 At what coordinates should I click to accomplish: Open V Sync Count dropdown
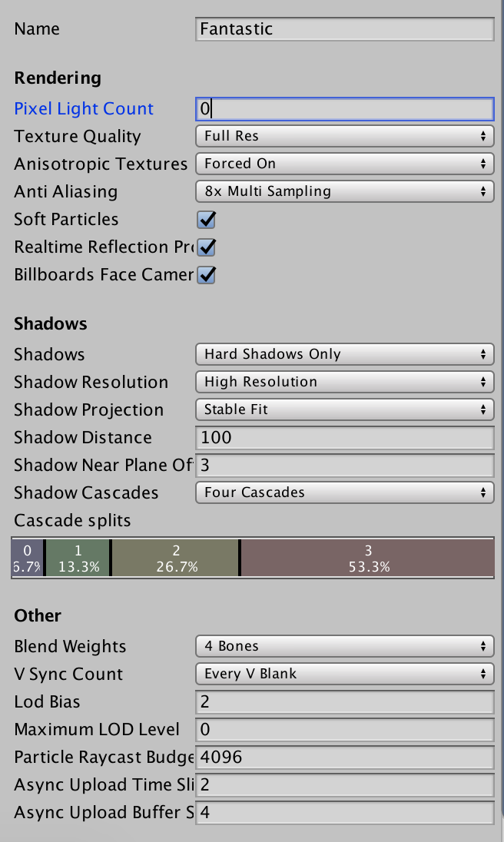point(343,675)
